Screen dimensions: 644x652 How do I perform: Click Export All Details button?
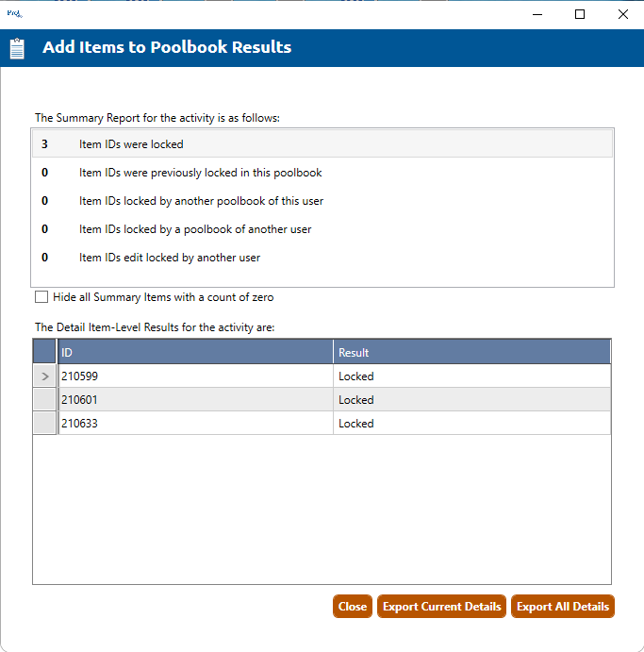pyautogui.click(x=562, y=607)
